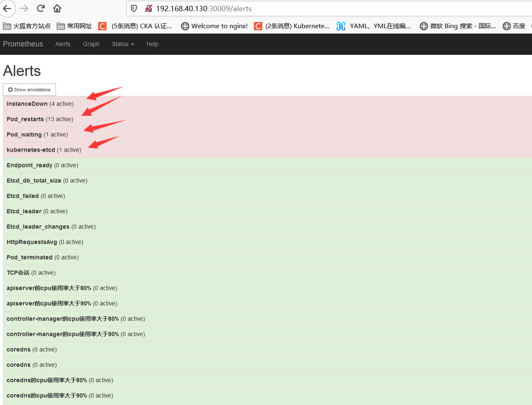Reload the page with the refresh icon
This screenshot has height=405, width=532.
click(x=41, y=8)
